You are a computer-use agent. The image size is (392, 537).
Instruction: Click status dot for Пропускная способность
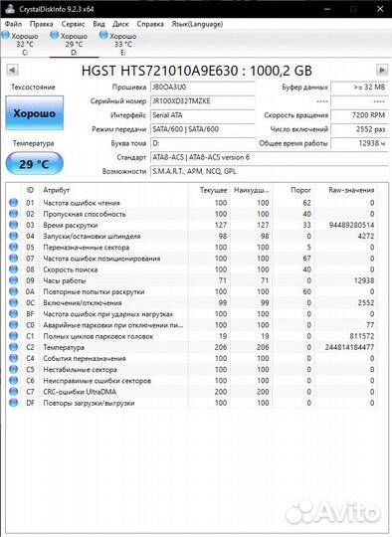(x=13, y=214)
